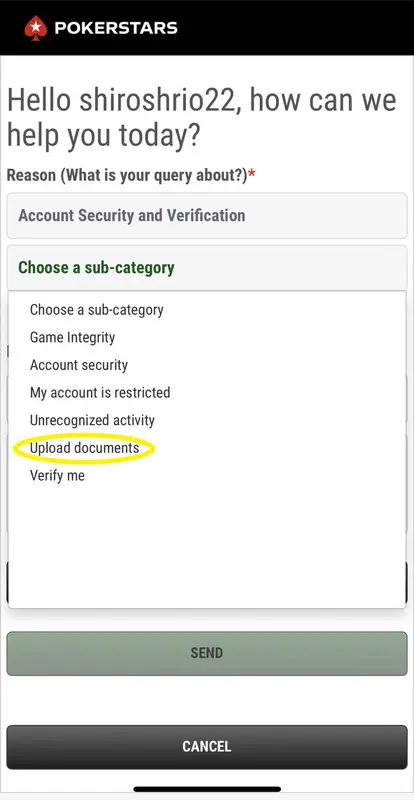Click the POKERSTARS wordmark in header
This screenshot has height=800, width=414.
tap(116, 28)
